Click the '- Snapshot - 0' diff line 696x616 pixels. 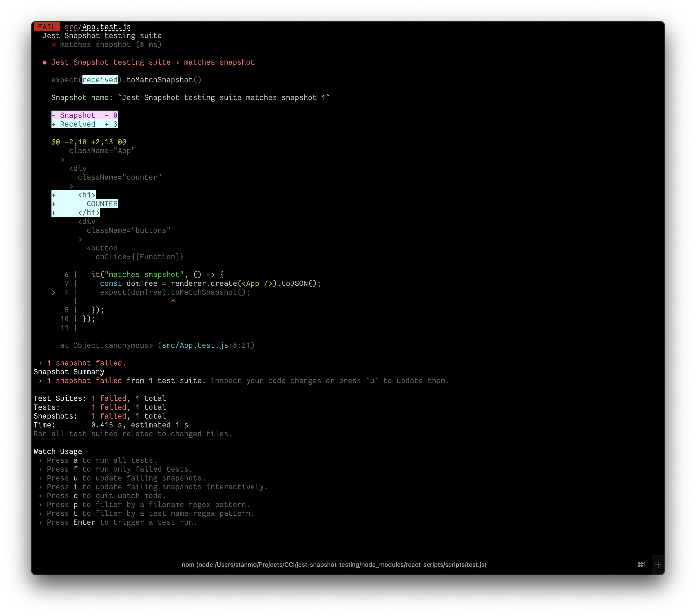pyautogui.click(x=84, y=115)
